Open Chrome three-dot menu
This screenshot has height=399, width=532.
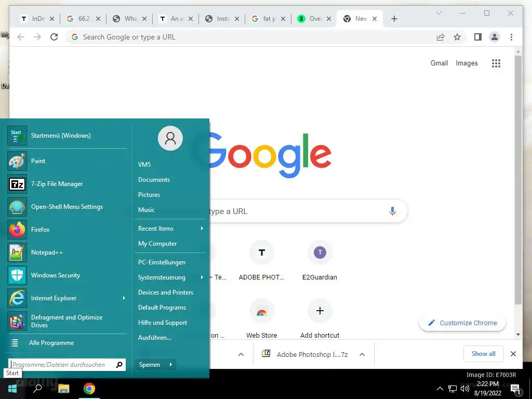click(511, 37)
